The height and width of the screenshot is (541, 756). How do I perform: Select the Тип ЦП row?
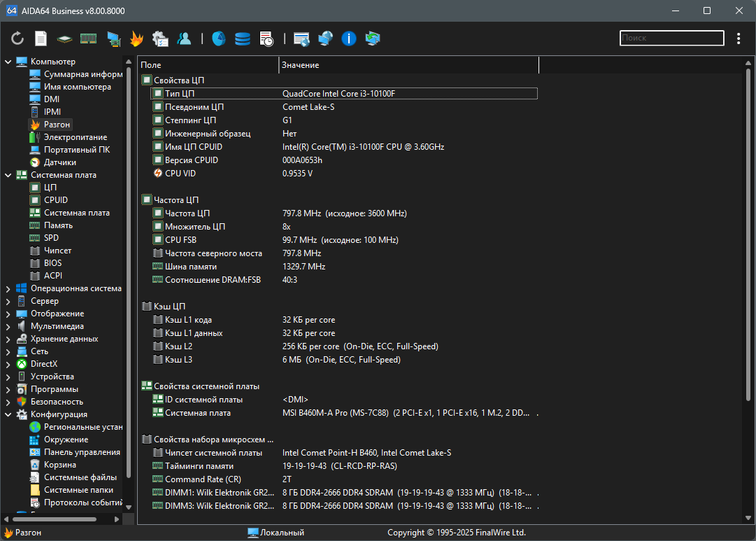tap(344, 94)
